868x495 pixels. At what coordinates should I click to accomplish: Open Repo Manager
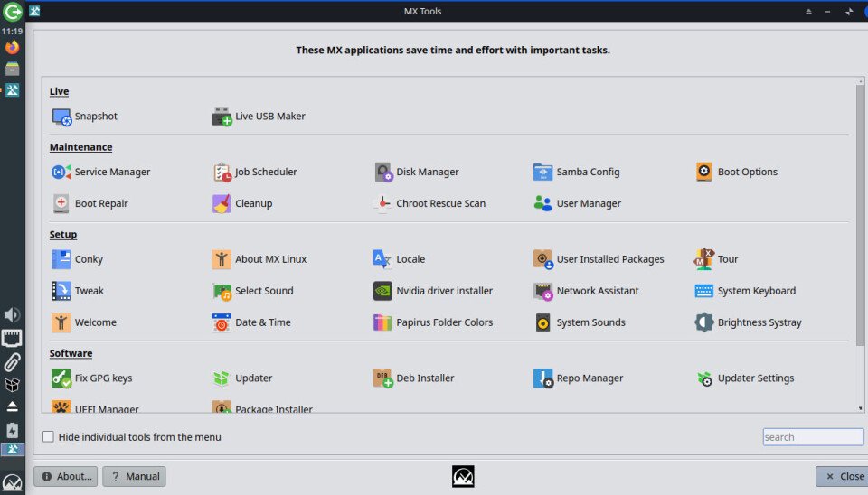579,378
